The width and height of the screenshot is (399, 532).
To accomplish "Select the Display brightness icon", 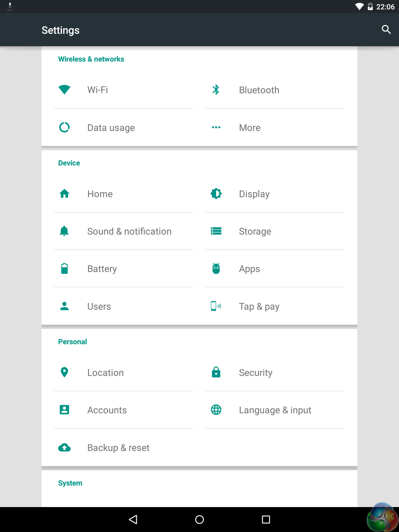I will (216, 194).
